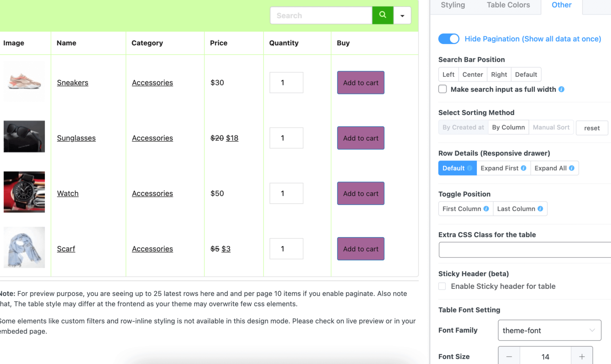The width and height of the screenshot is (611, 364).
Task: Open the Styling tab
Action: [453, 5]
